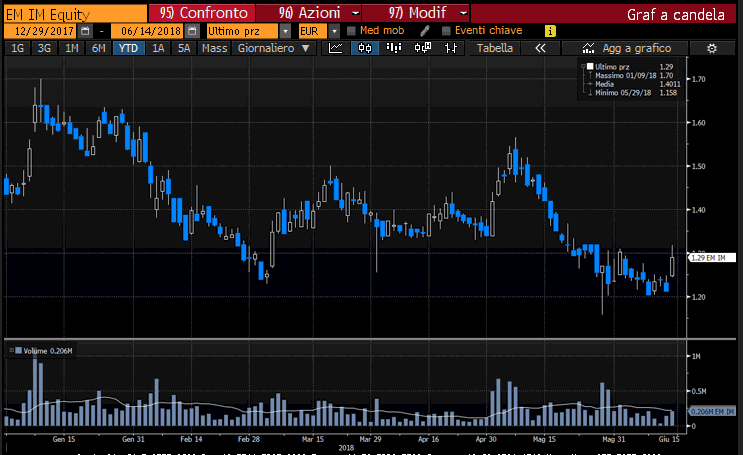Select the 5A range tab

pyautogui.click(x=184, y=48)
